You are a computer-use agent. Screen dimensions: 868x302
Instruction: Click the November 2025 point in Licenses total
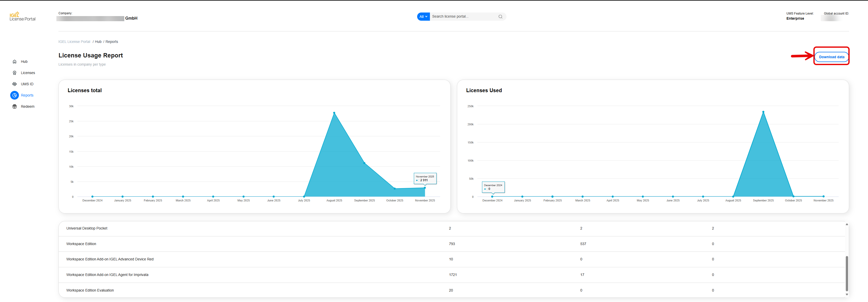click(425, 188)
